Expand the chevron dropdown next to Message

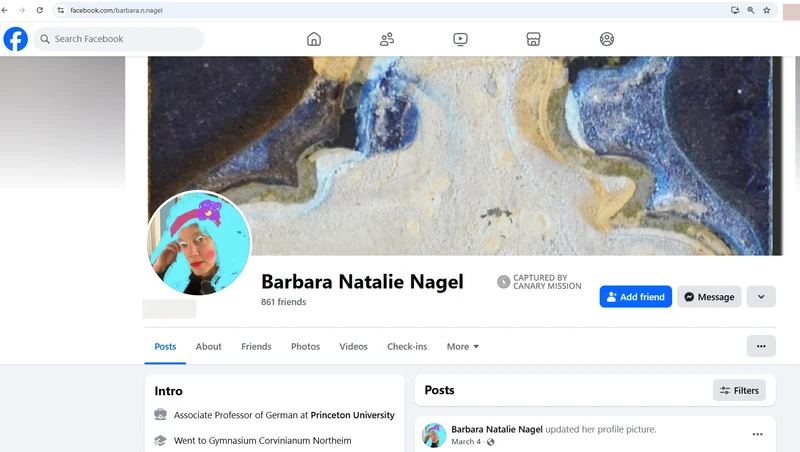tap(761, 296)
